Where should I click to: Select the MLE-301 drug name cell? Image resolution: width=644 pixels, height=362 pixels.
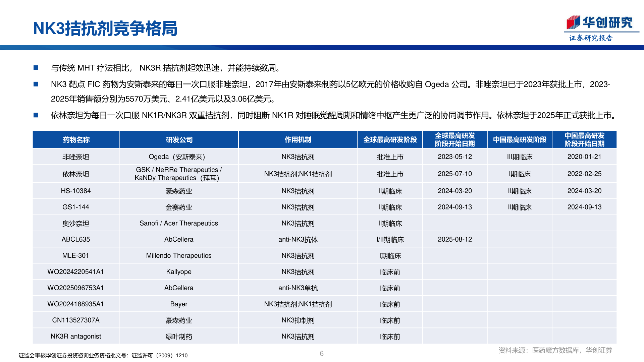(x=76, y=255)
